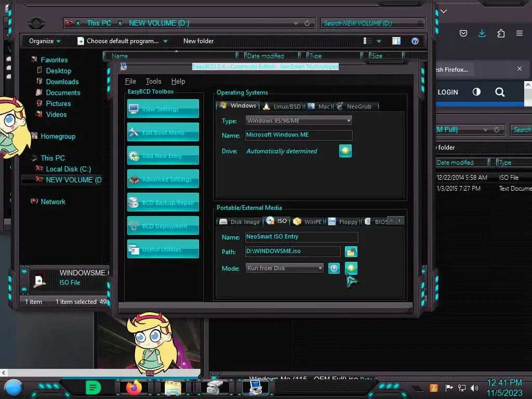
Task: Open view options dropdown arrow in Explorer
Action: [x=379, y=42]
